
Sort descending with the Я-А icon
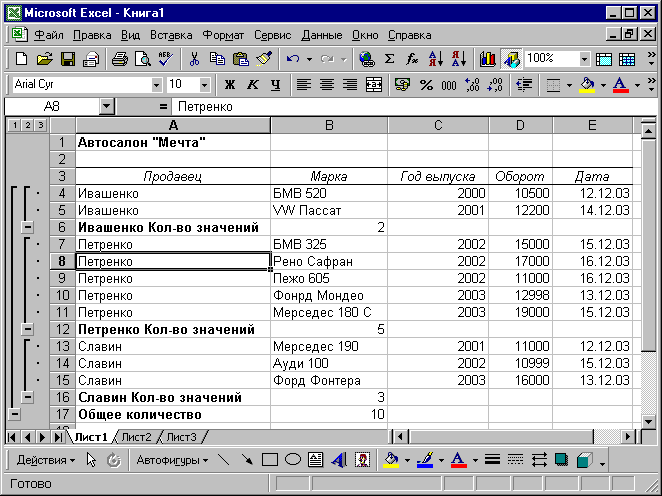click(x=459, y=59)
